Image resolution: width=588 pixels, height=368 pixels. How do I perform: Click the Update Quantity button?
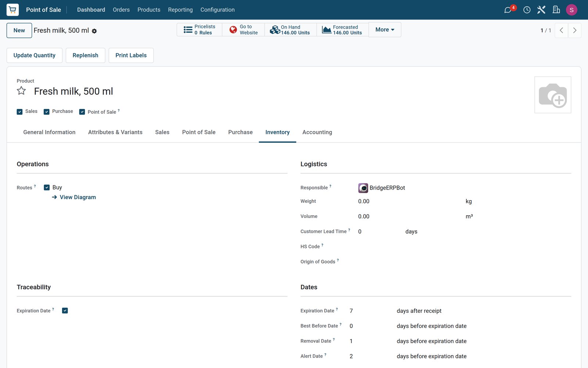[35, 55]
